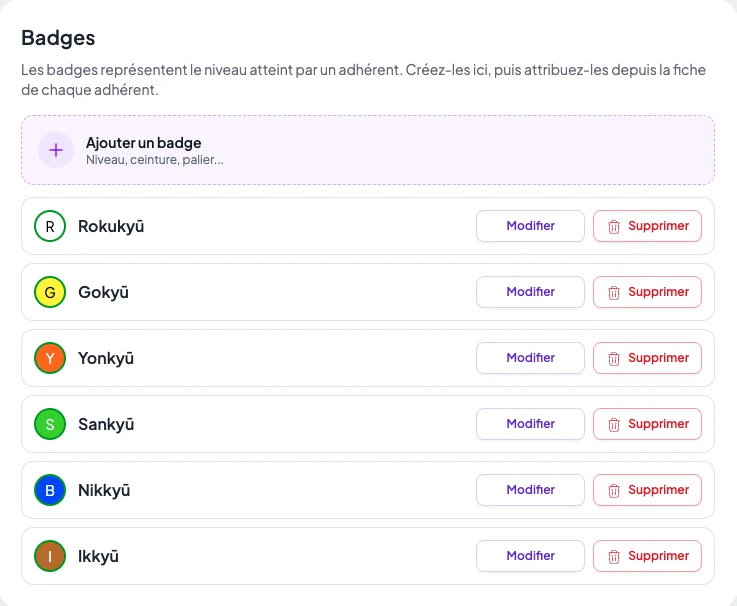
Task: Select the Ikkyū badge name
Action: [x=98, y=556]
